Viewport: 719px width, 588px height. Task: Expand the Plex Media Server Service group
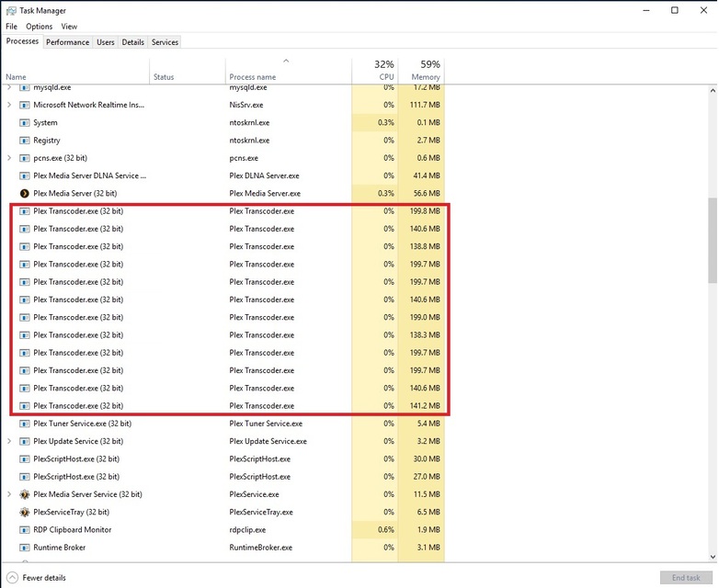(9, 494)
